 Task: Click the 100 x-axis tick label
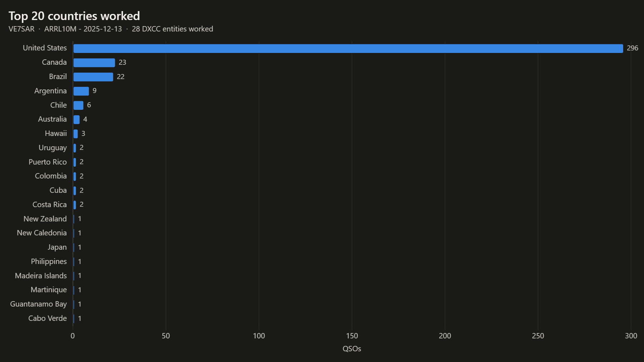point(259,336)
